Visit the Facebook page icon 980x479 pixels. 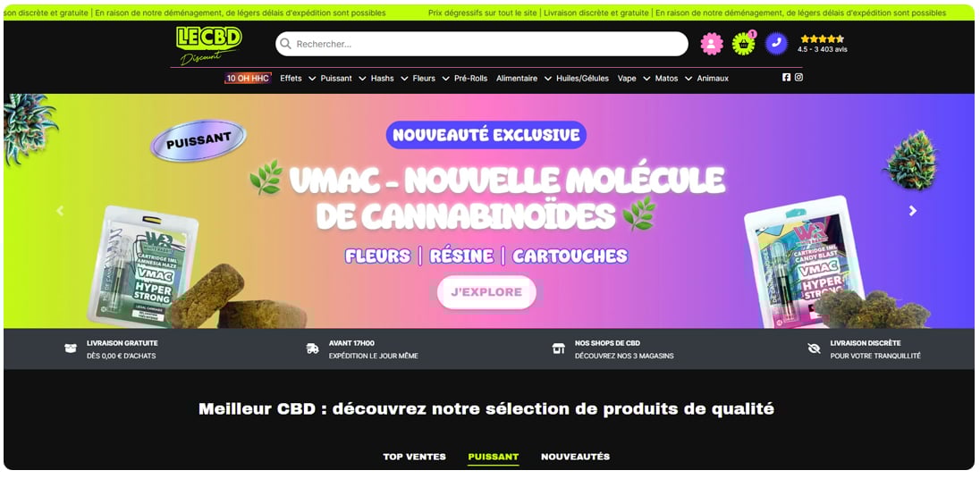coord(786,78)
